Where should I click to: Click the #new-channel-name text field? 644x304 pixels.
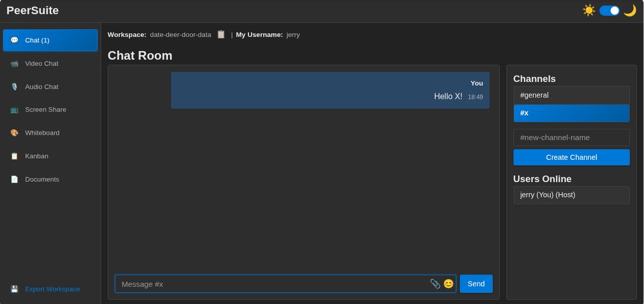click(571, 137)
